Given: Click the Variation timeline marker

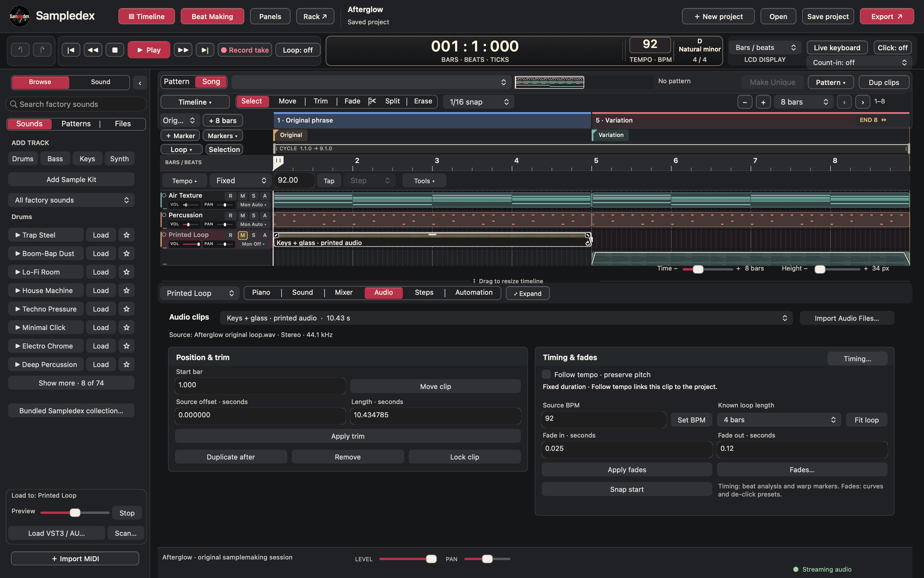Looking at the screenshot, I should tap(610, 135).
